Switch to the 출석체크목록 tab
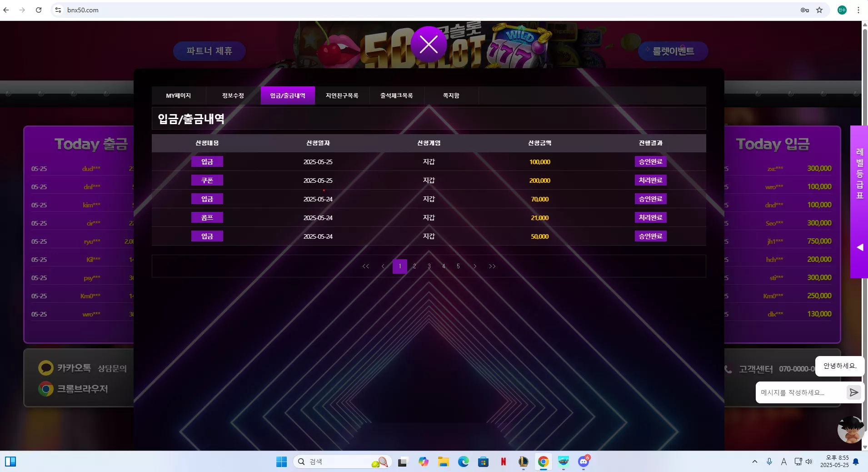The height and width of the screenshot is (472, 868). click(x=397, y=95)
